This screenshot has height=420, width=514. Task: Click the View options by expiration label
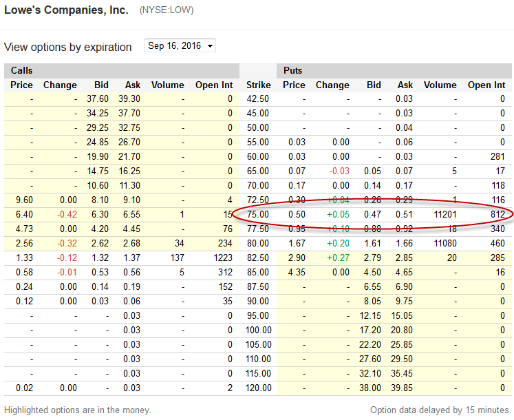68,47
